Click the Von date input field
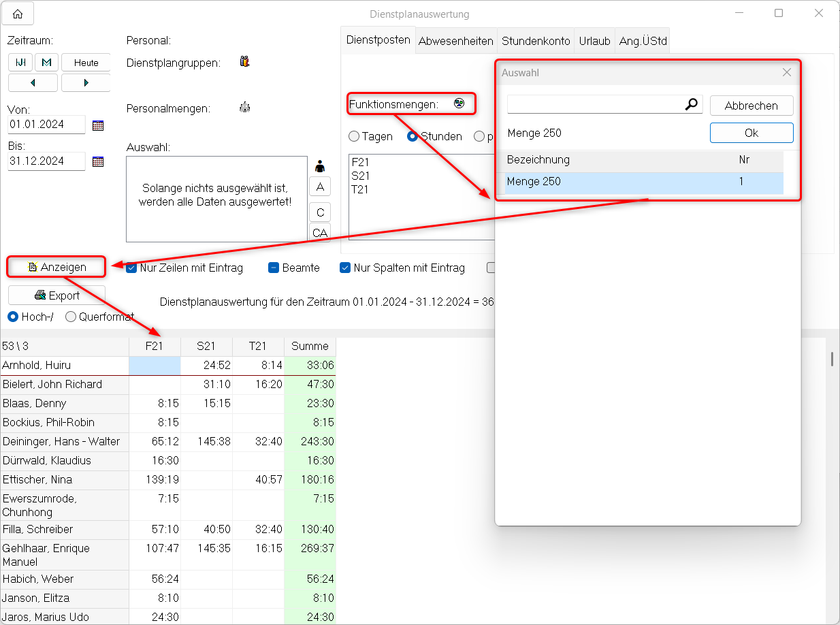 click(x=46, y=125)
